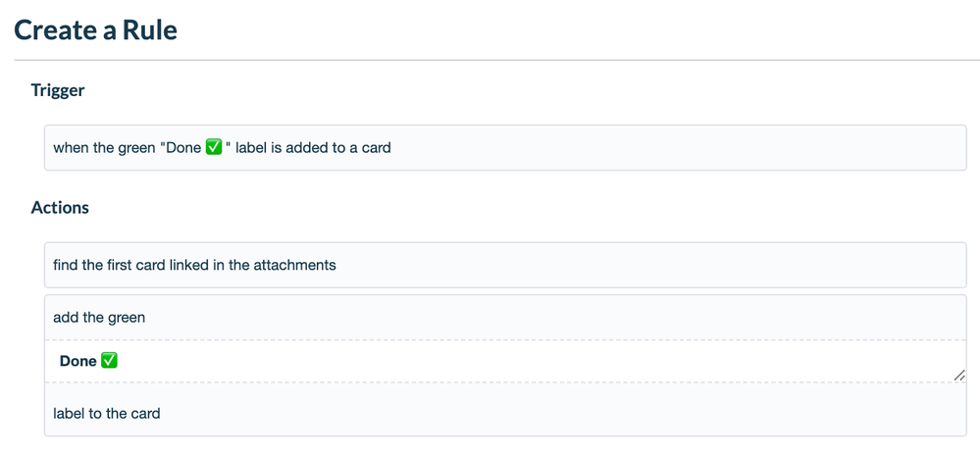Click the word "green" in add label action

[125, 318]
